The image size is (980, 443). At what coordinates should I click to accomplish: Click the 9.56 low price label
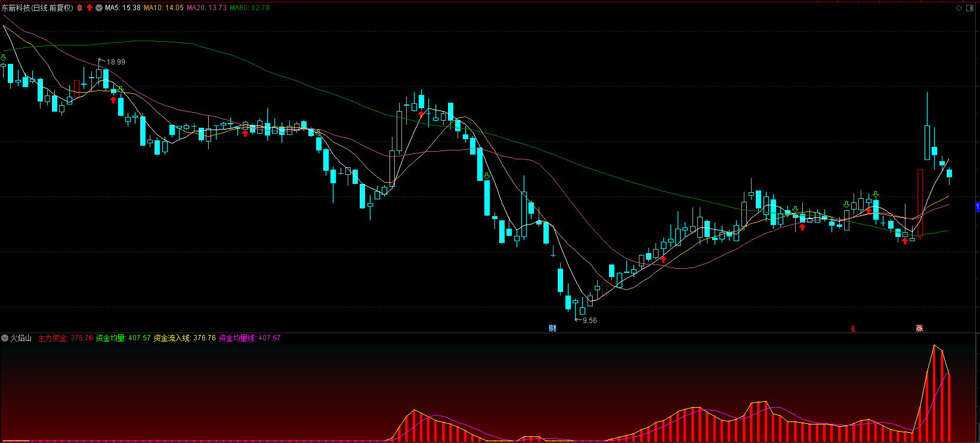tap(589, 321)
